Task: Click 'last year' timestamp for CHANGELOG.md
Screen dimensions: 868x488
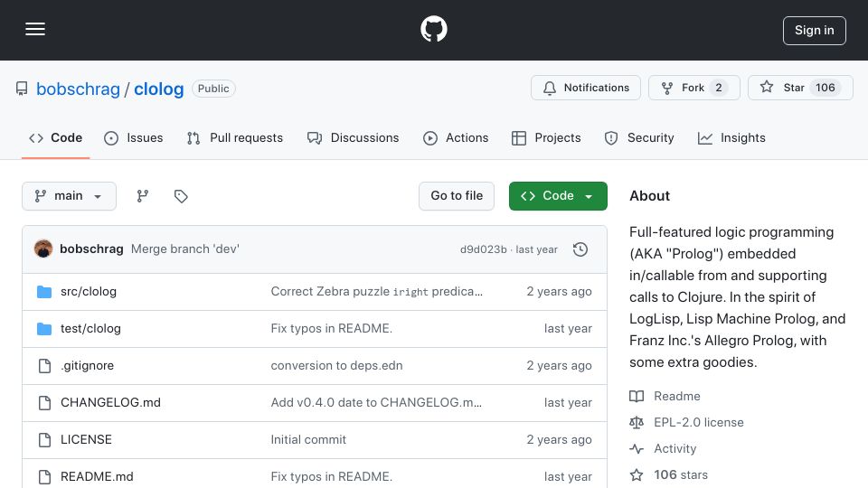Action: 568,403
